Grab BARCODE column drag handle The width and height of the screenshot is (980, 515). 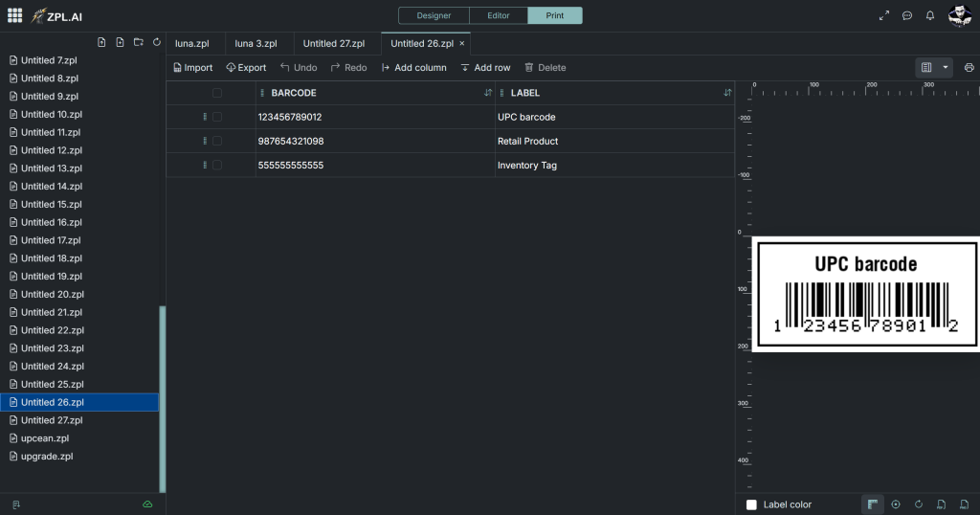coord(262,93)
